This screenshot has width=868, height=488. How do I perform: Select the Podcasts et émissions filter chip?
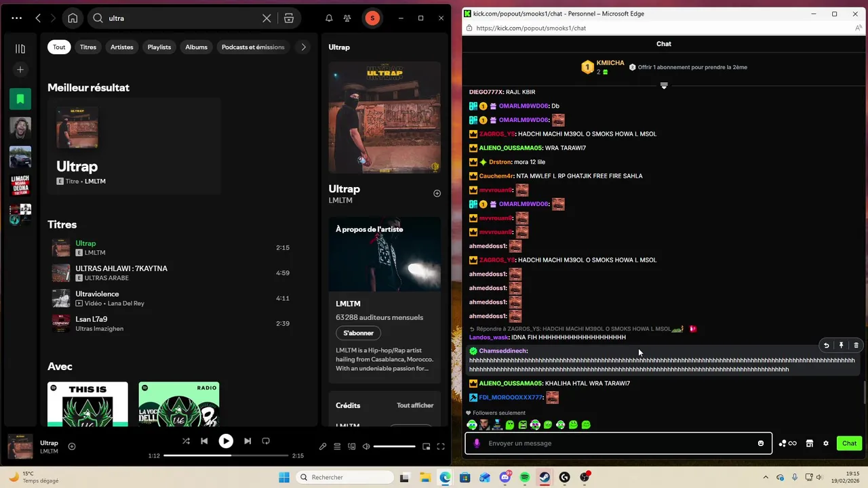(253, 47)
